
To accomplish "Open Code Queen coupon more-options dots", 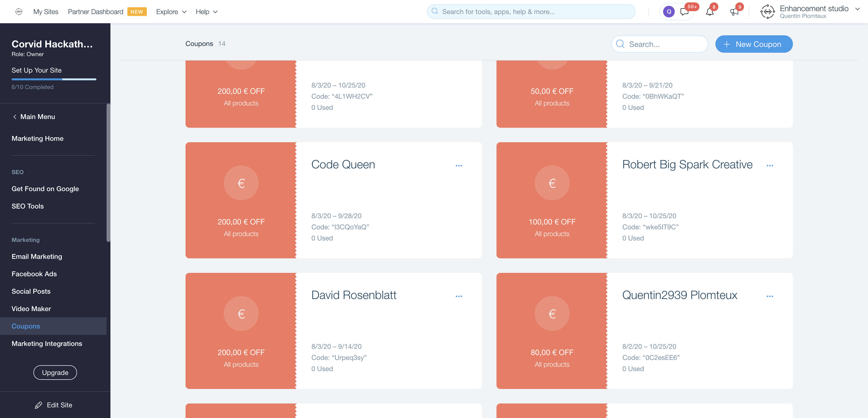I will click(x=459, y=166).
